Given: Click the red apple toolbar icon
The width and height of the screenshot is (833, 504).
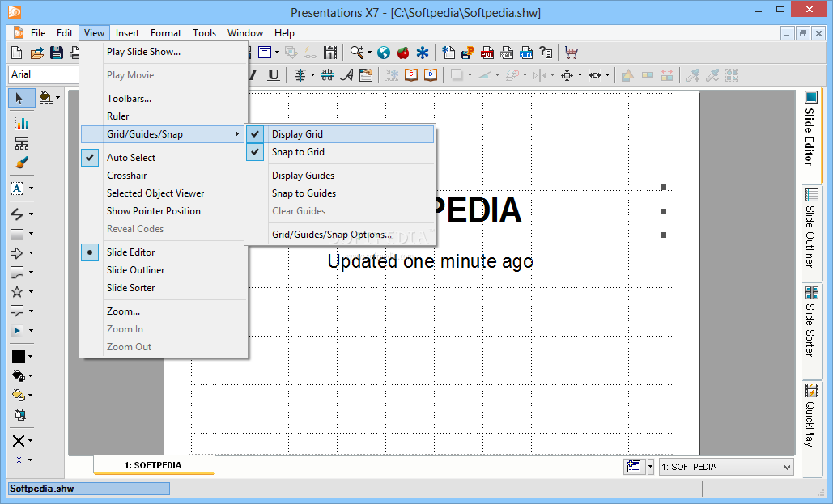Looking at the screenshot, I should (403, 53).
